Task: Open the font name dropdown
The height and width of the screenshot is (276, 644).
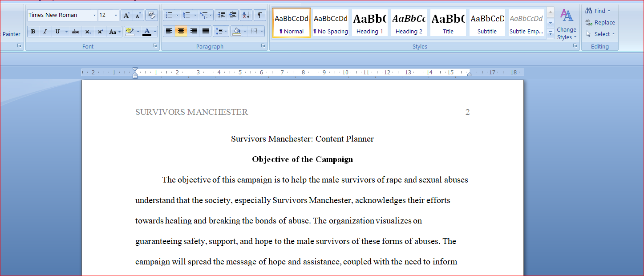Action: (x=94, y=15)
